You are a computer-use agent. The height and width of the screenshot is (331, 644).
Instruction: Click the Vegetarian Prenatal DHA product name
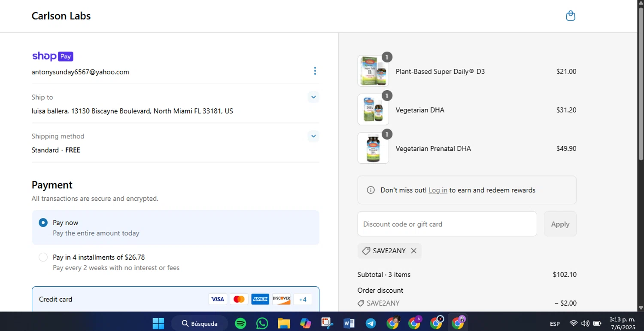433,148
